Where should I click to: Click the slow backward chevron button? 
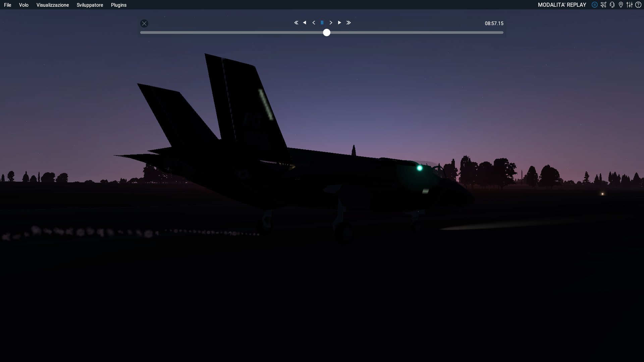tap(314, 23)
